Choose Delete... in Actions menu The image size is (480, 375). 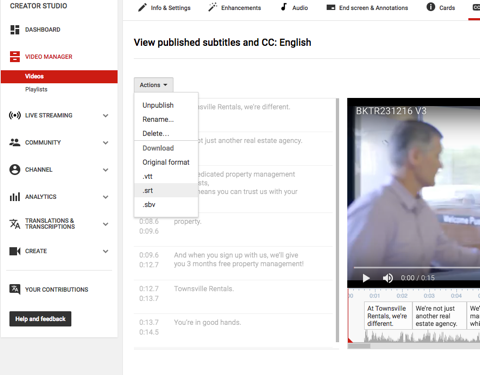tap(166, 133)
